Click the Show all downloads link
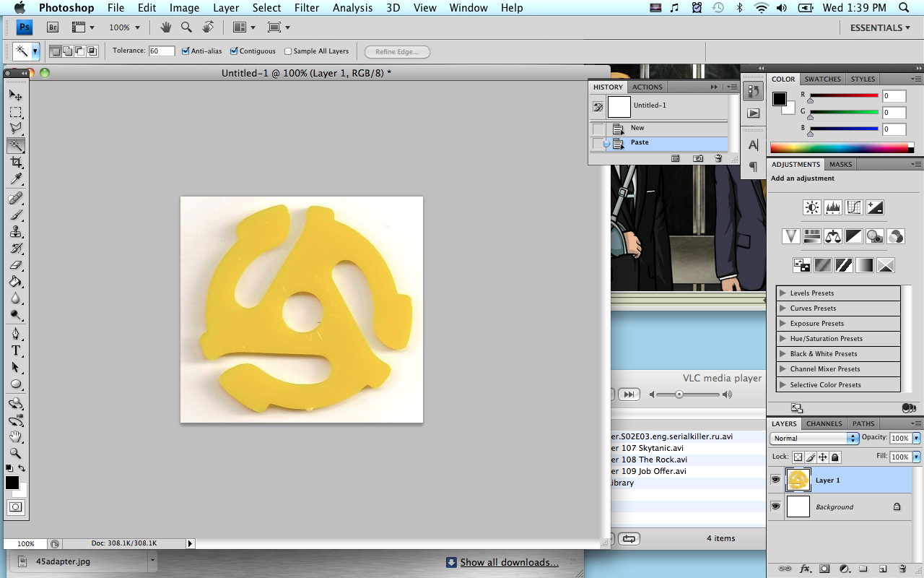The height and width of the screenshot is (578, 924). coord(509,562)
